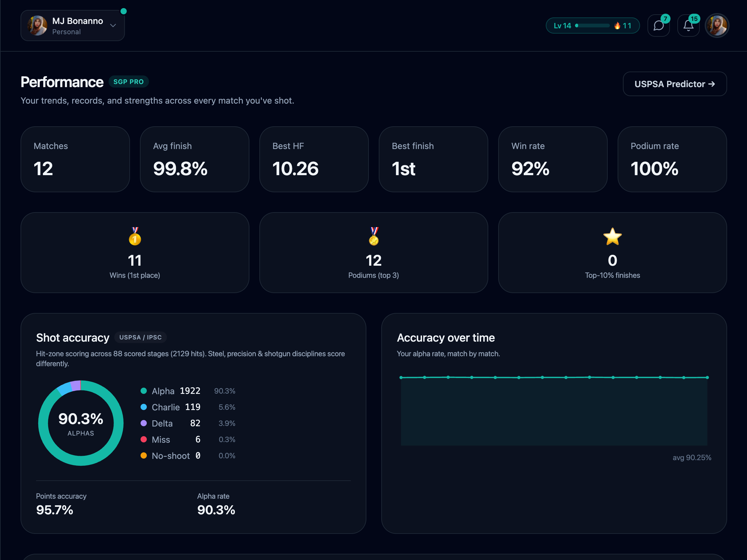747x560 pixels.
Task: Click the gold first-place medal icon
Action: pyautogui.click(x=135, y=236)
